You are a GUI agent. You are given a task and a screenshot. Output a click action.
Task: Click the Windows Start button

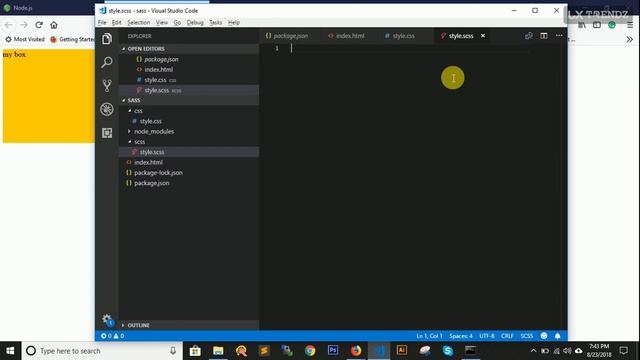(x=11, y=351)
